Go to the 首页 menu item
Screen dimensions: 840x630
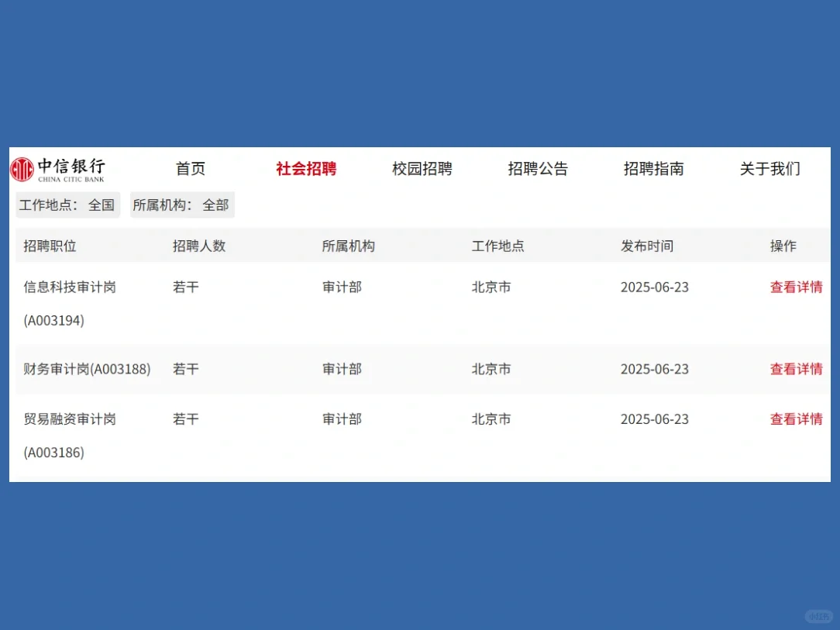[191, 169]
